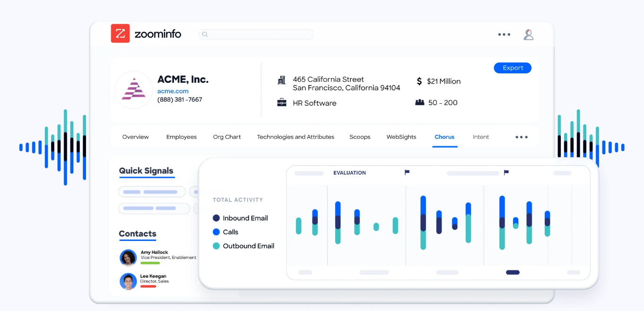Switch to the Intent tab
644x311 pixels.
click(x=481, y=137)
